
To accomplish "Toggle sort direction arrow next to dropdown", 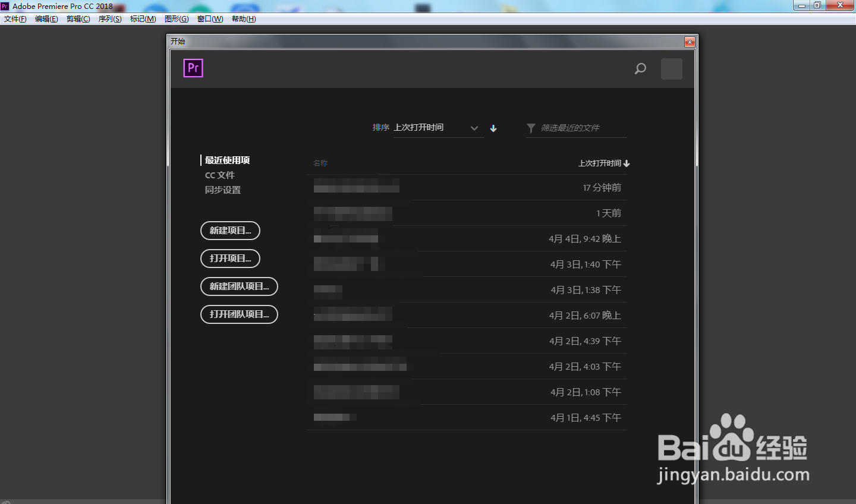I will tap(493, 128).
